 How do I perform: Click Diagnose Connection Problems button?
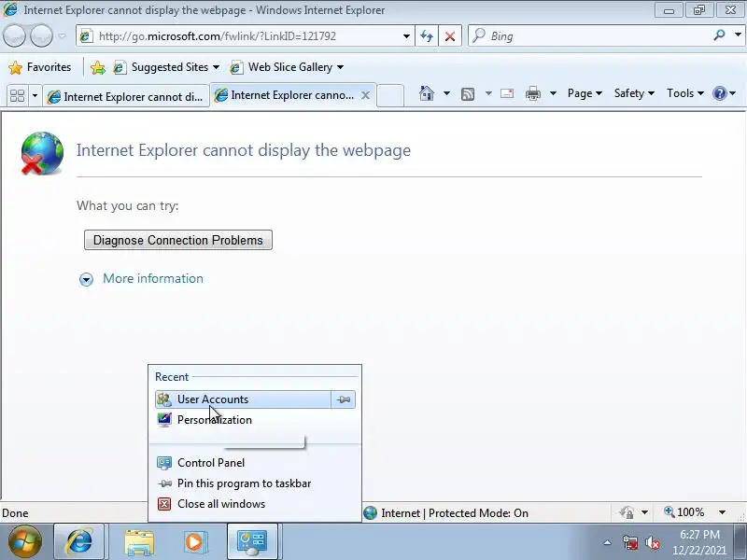(178, 240)
